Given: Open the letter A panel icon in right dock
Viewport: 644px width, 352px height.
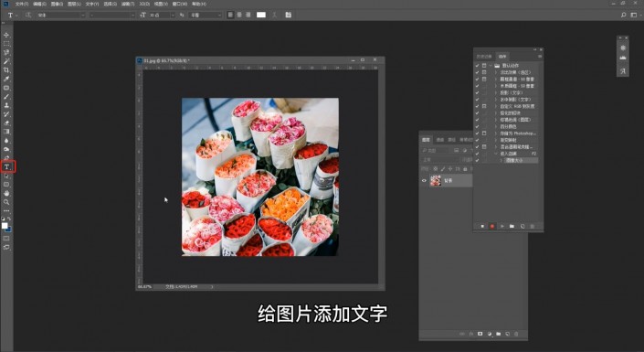Looking at the screenshot, I should (623, 70).
